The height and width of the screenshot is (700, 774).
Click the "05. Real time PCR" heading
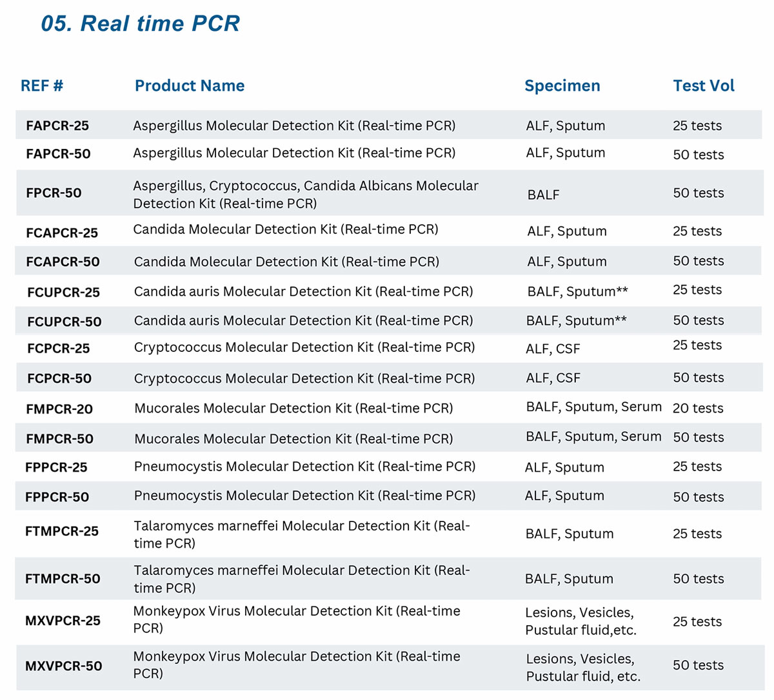(x=140, y=24)
